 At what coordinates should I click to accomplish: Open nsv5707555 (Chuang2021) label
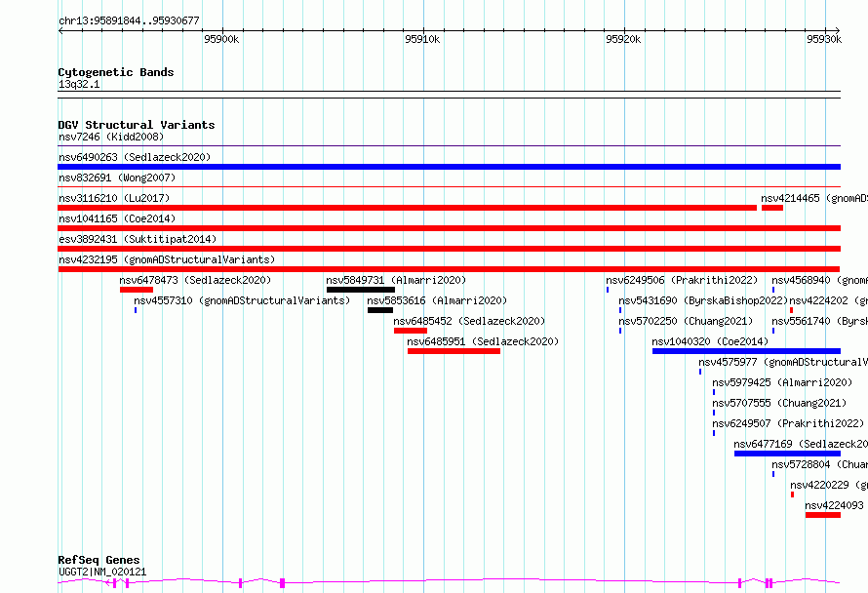(779, 403)
